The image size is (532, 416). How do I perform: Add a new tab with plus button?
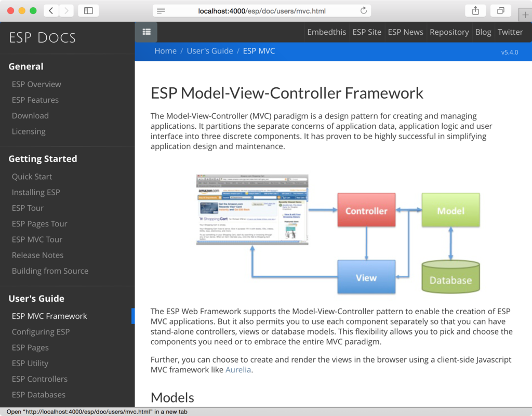[x=525, y=15]
